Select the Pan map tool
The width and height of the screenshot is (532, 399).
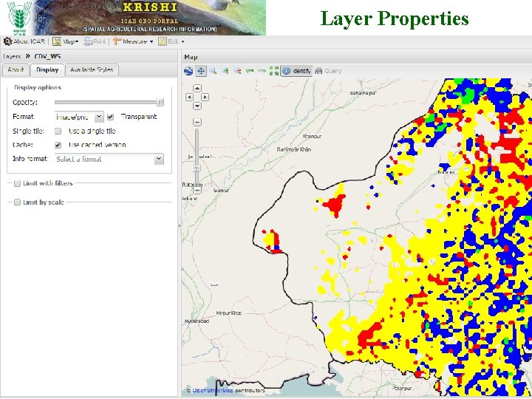(201, 71)
